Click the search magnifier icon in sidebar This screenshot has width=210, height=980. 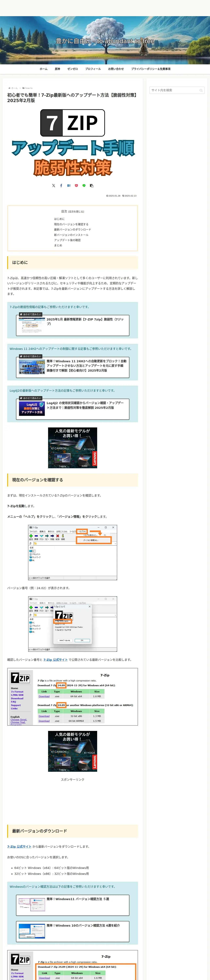pos(201,90)
